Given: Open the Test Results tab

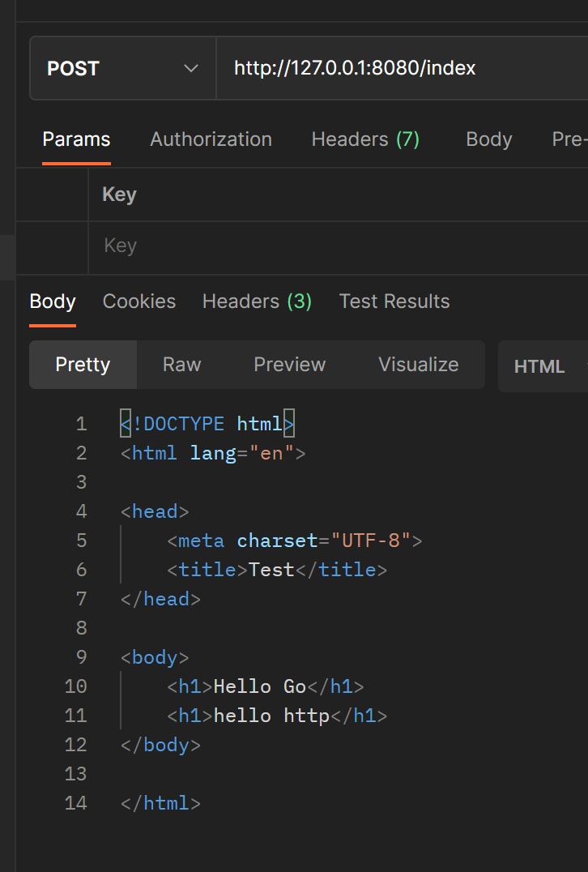Looking at the screenshot, I should coord(394,301).
